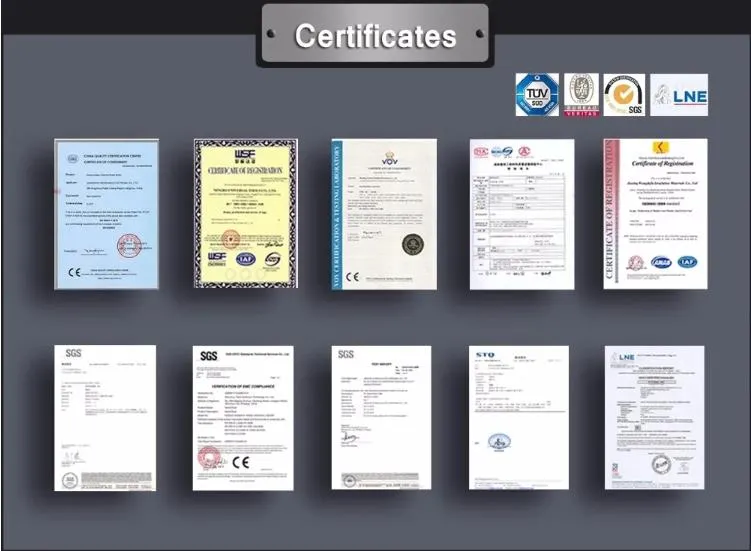The height and width of the screenshot is (551, 751).
Task: Open the SGS Verification of EMC Compliance document
Action: [x=243, y=418]
